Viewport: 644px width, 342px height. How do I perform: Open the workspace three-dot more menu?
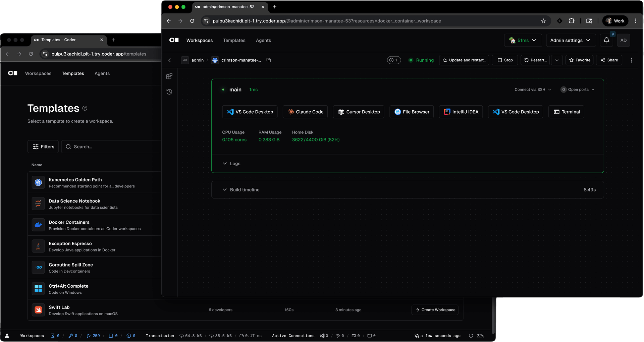click(631, 60)
